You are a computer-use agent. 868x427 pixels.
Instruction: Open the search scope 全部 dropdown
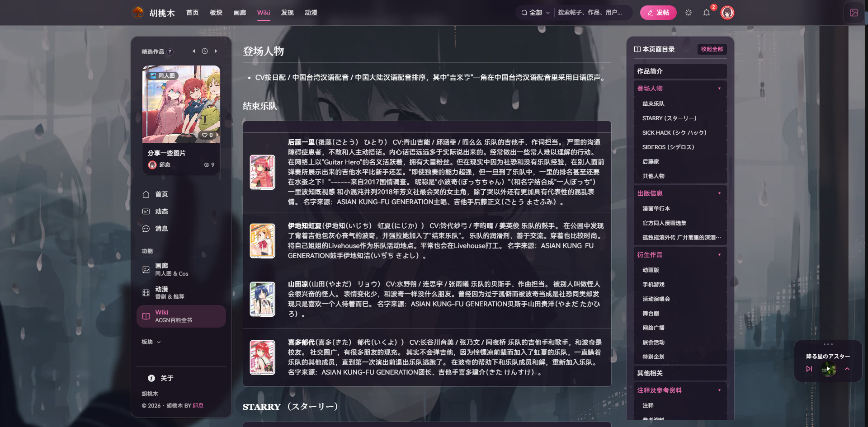pos(535,13)
